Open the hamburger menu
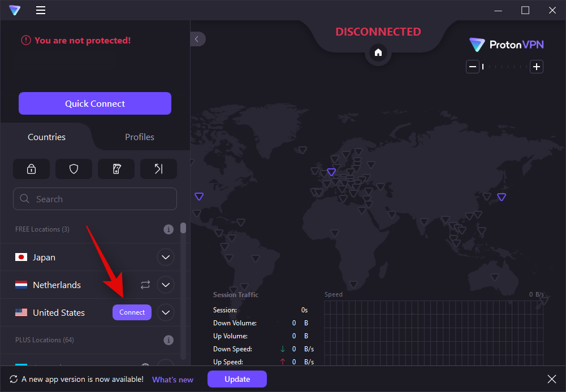This screenshot has width=566, height=392. pyautogui.click(x=41, y=10)
